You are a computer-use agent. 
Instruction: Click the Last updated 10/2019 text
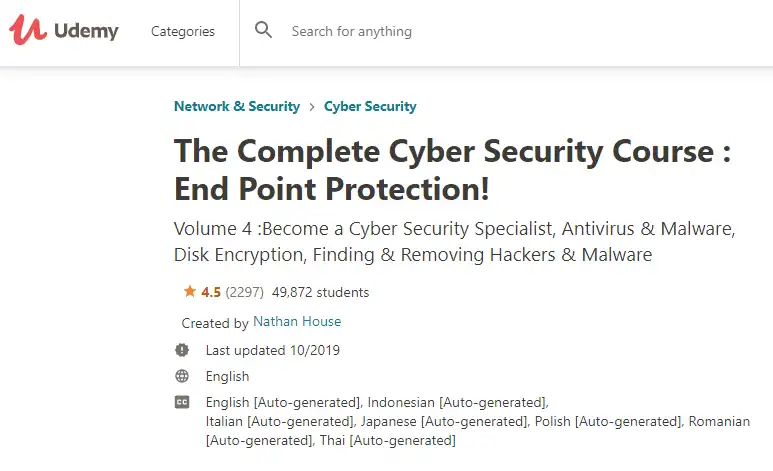pyautogui.click(x=273, y=350)
